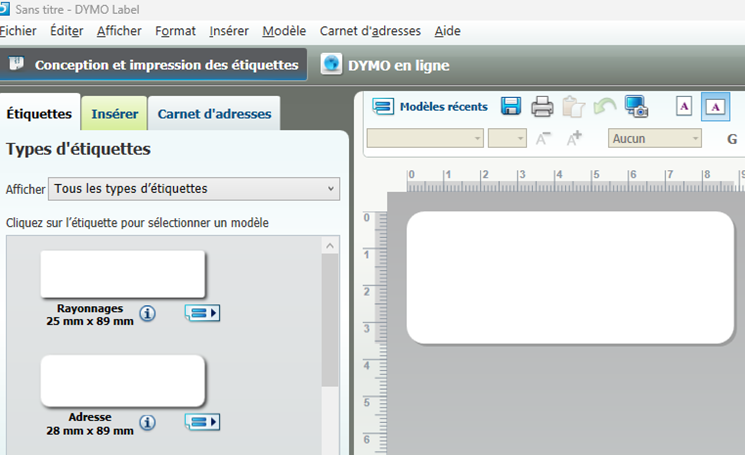
Task: Show info for Adresse label
Action: pos(147,422)
